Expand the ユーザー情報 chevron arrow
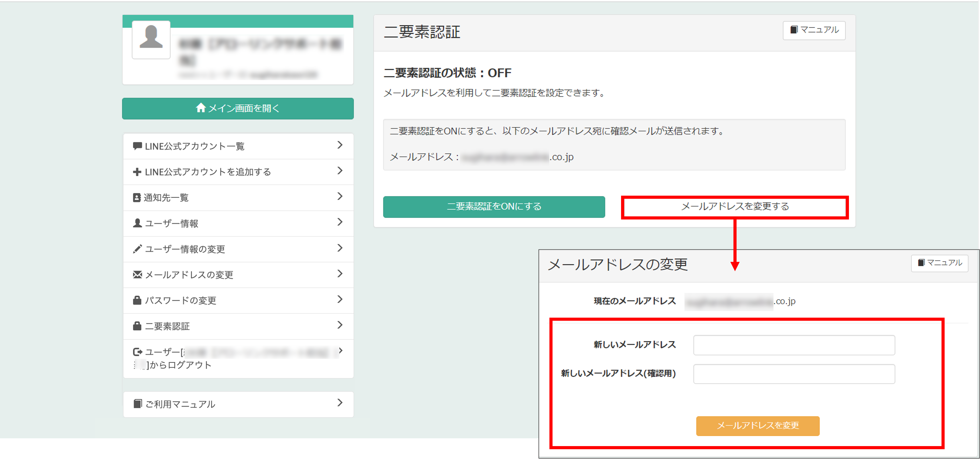 (x=340, y=222)
